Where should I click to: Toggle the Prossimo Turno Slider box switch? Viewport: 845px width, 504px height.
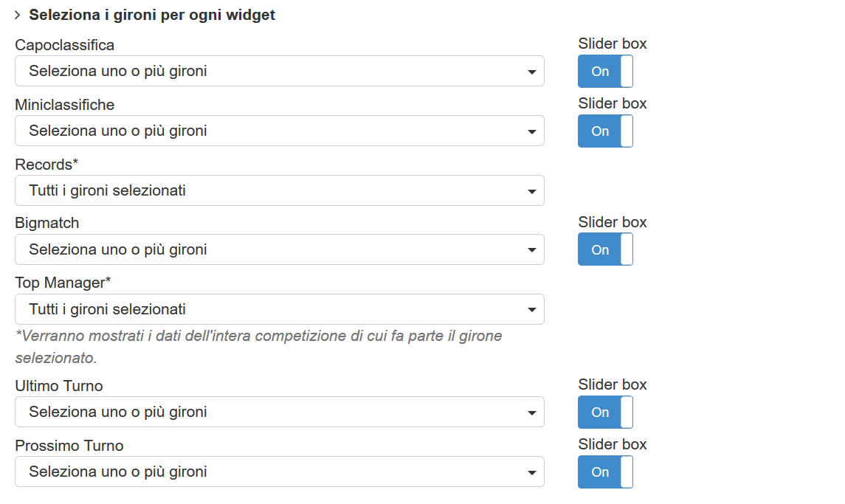tap(605, 472)
